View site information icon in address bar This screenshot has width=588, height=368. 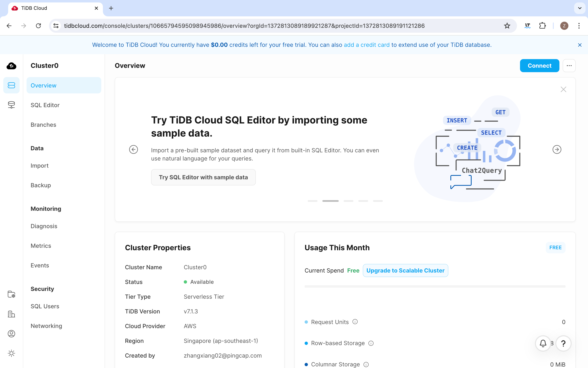pyautogui.click(x=56, y=26)
